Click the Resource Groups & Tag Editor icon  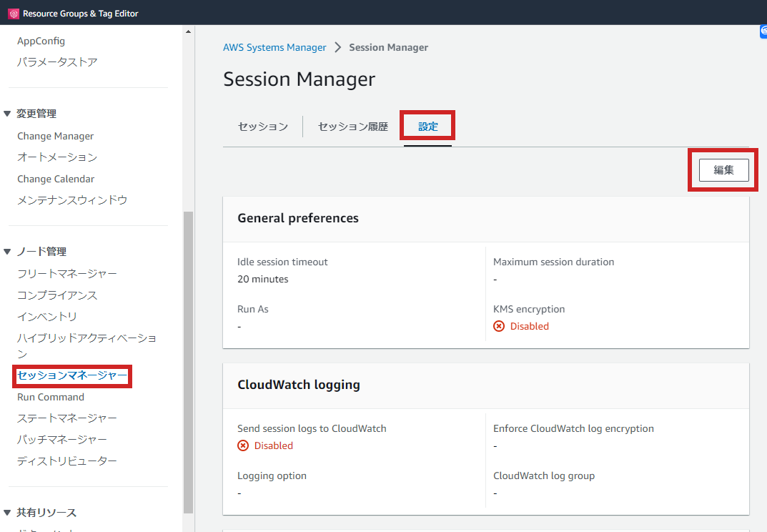[x=14, y=14]
